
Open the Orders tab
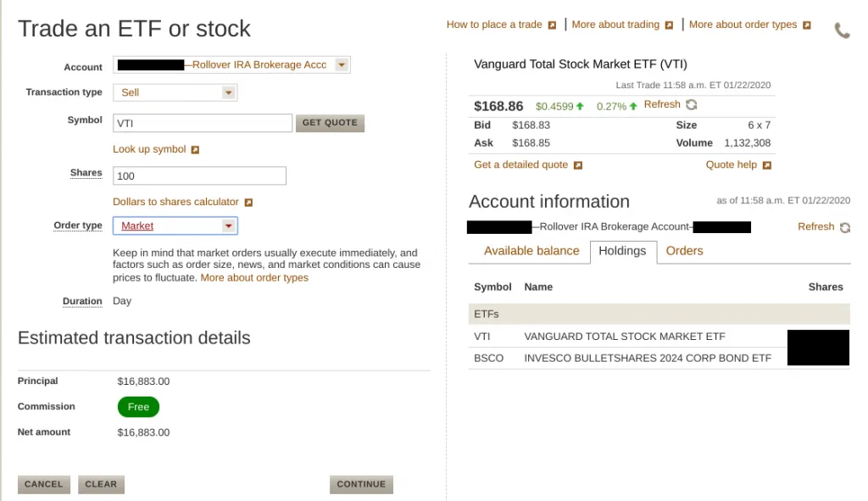[x=684, y=251]
